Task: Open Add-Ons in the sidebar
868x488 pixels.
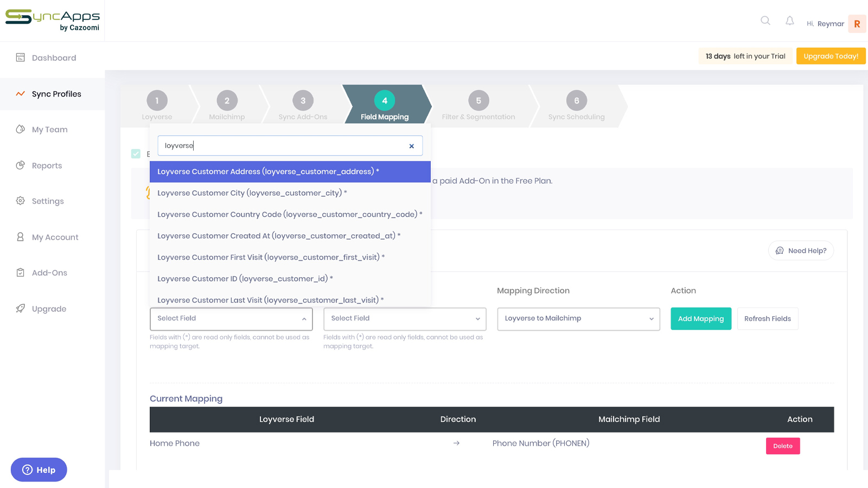Action: click(49, 273)
